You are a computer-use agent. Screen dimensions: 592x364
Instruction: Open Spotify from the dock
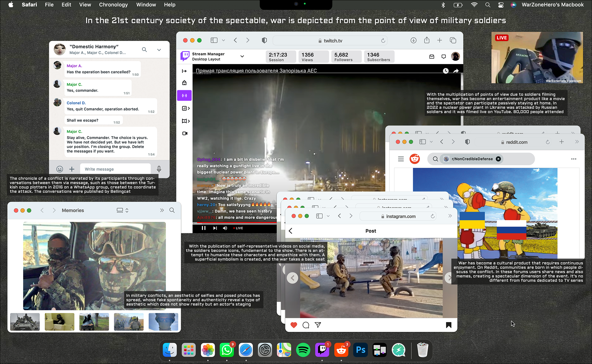click(303, 350)
